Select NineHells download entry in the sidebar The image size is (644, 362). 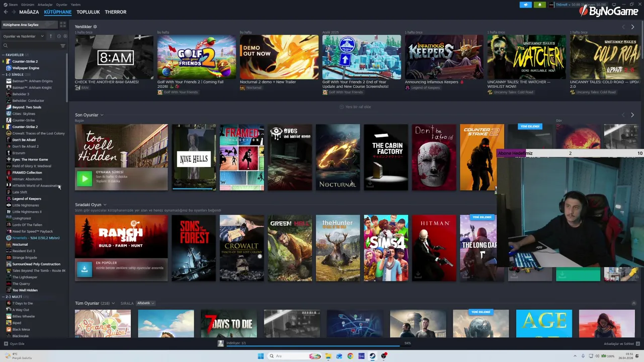(36, 238)
